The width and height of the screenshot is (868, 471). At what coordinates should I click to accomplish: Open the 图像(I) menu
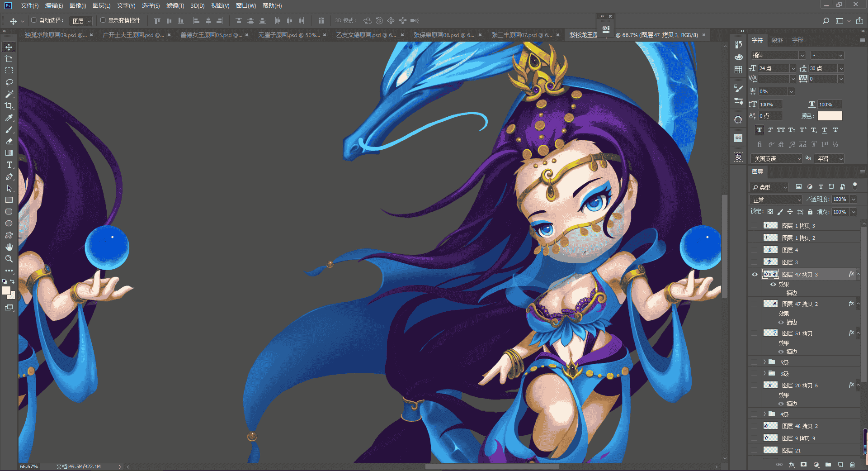coord(78,5)
